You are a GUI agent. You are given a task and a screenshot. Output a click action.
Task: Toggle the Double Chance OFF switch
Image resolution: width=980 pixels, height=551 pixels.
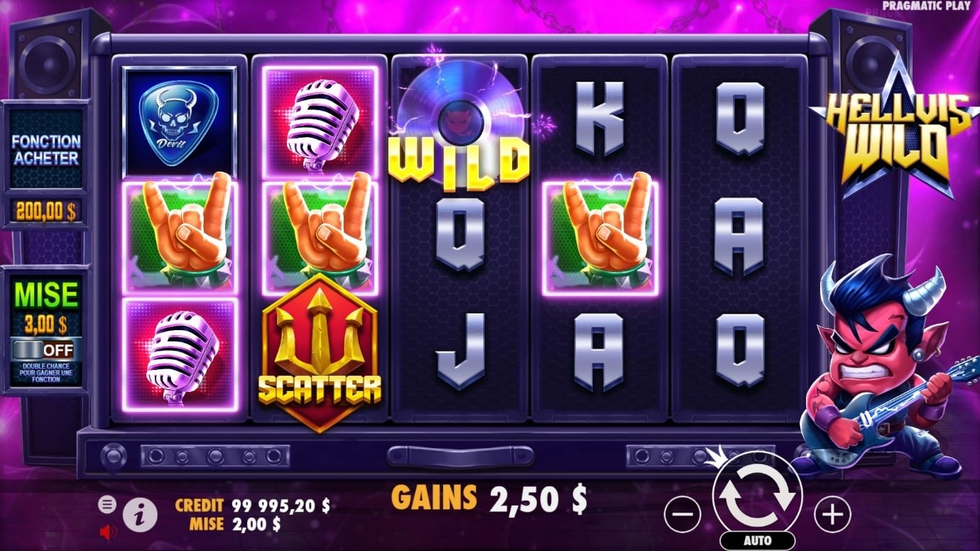[x=47, y=349]
